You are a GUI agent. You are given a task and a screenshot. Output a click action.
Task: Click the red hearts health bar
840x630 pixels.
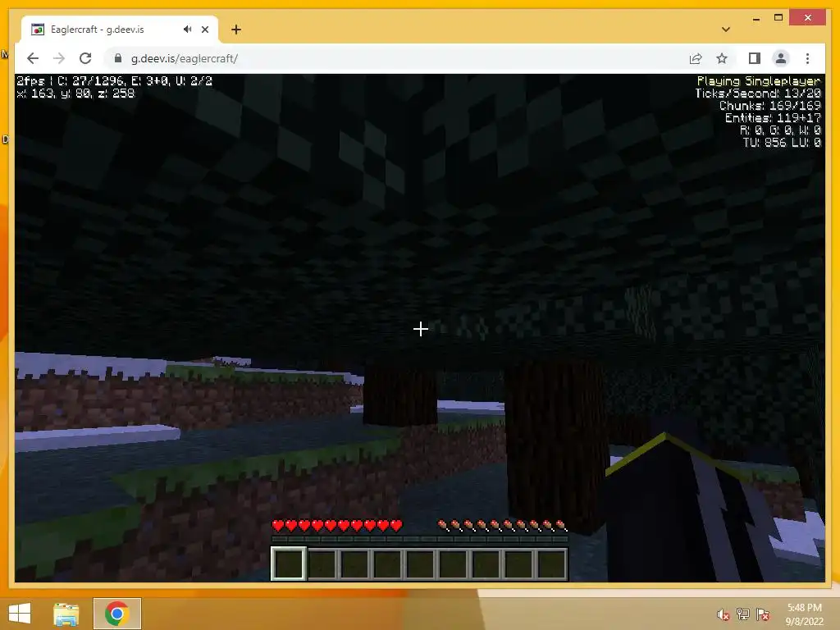click(x=337, y=526)
